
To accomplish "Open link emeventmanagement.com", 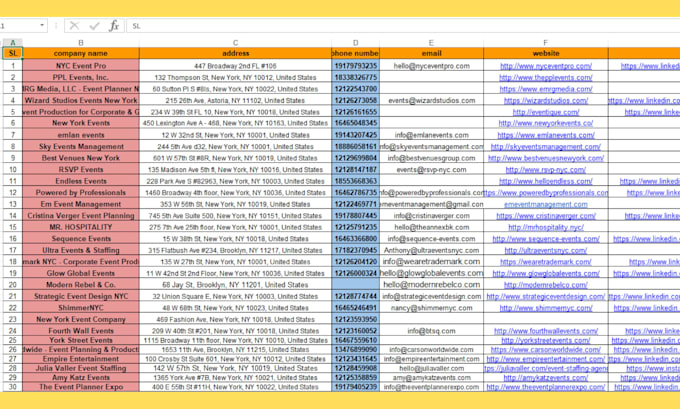I will (x=546, y=204).
